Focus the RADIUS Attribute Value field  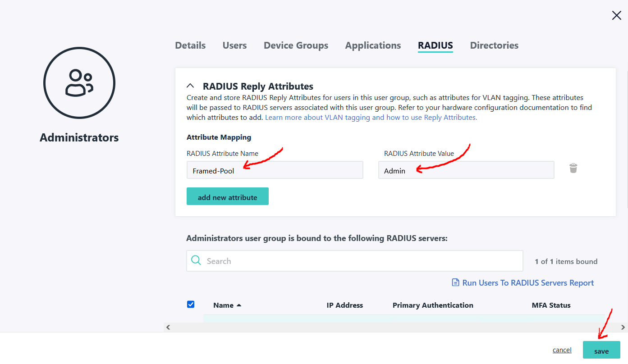466,170
